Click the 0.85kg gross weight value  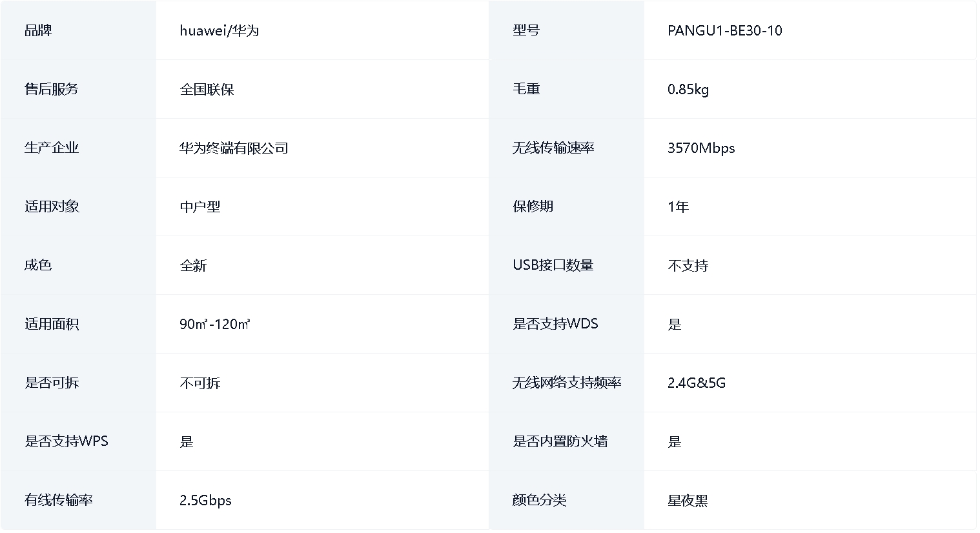click(688, 90)
